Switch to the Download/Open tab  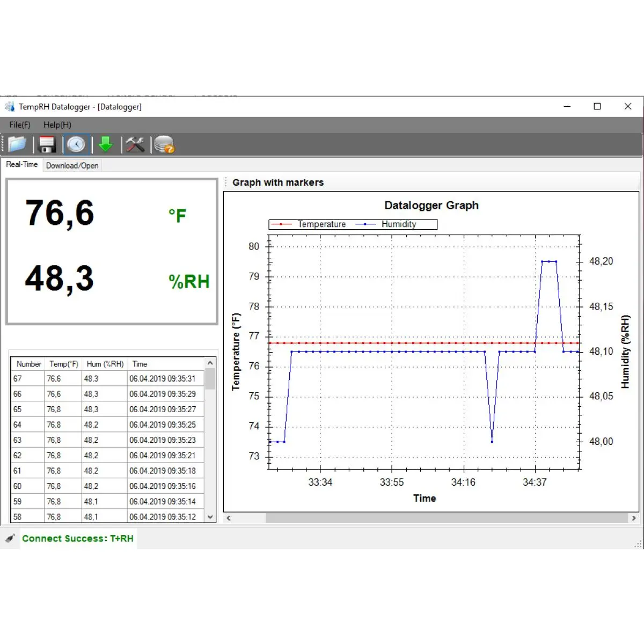point(72,165)
